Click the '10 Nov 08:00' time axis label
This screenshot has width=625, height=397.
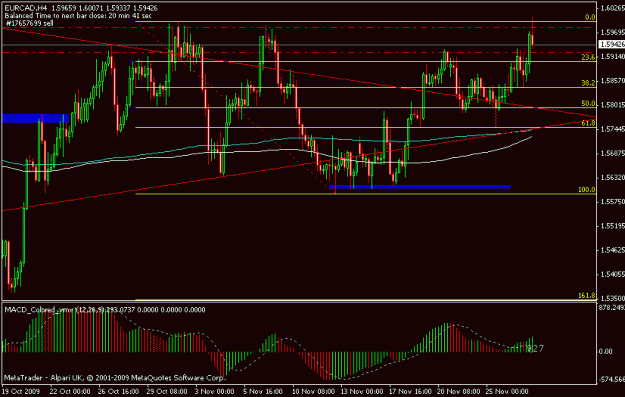point(313,391)
